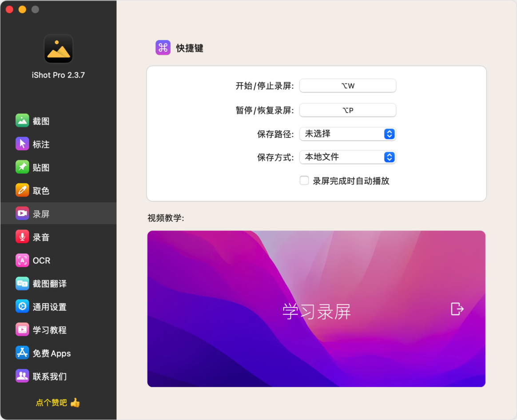Click the 学习教程 tutorial icon

click(22, 330)
